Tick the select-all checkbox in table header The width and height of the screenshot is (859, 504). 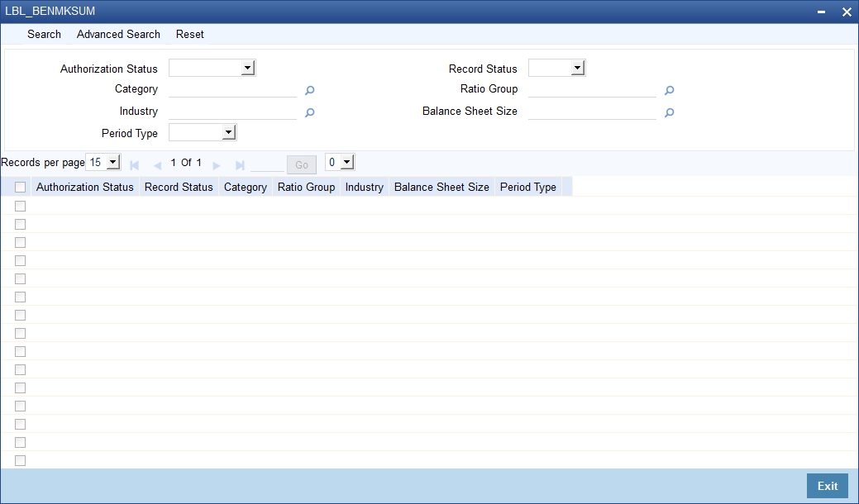[x=21, y=188]
